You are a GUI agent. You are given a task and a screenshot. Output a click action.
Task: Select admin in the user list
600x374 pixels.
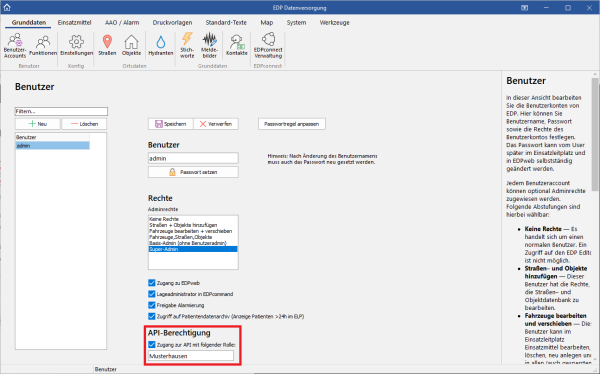[52, 146]
